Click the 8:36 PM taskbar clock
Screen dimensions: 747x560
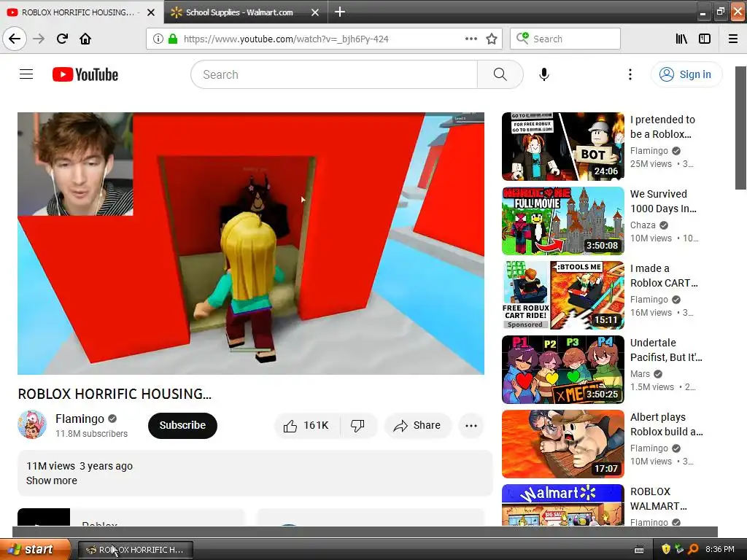(x=720, y=549)
